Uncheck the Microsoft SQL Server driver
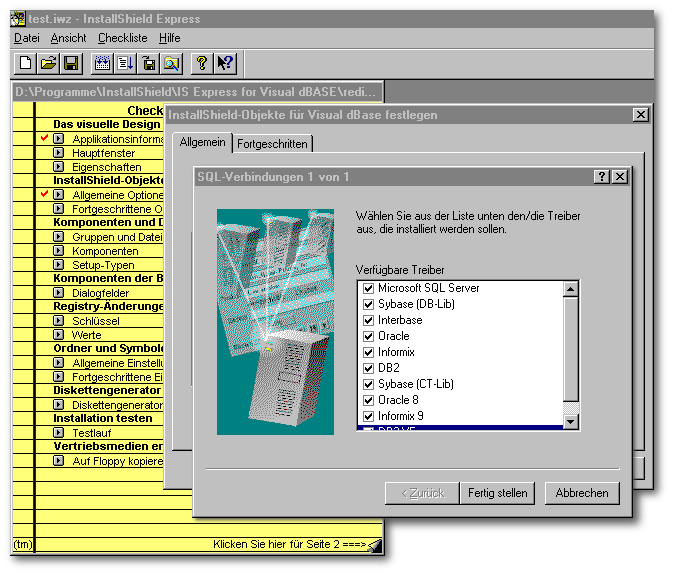 [x=368, y=288]
